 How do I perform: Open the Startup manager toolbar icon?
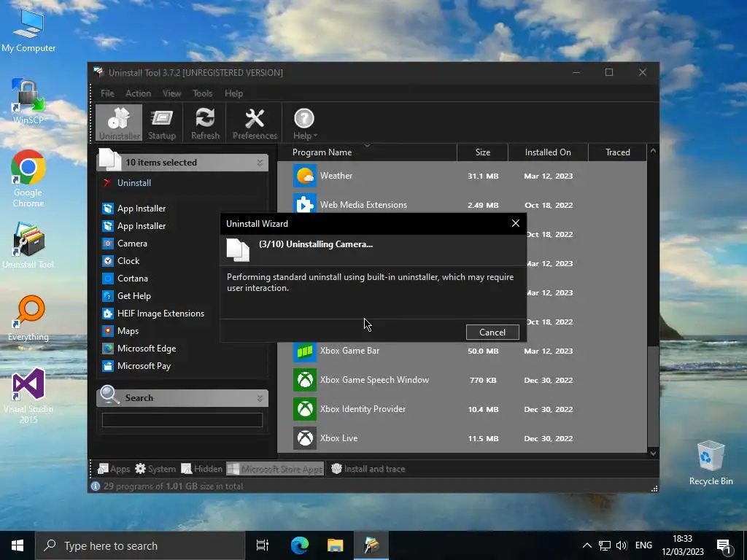(x=162, y=123)
